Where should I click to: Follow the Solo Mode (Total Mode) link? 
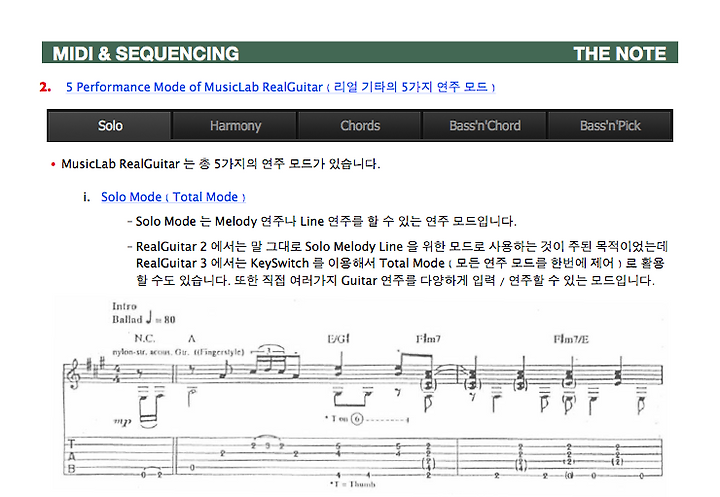coord(173,197)
